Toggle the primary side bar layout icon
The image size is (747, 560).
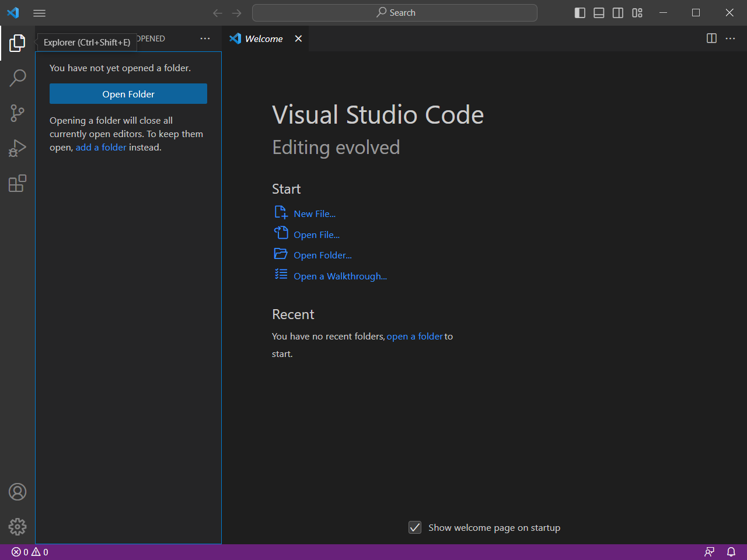tap(580, 13)
